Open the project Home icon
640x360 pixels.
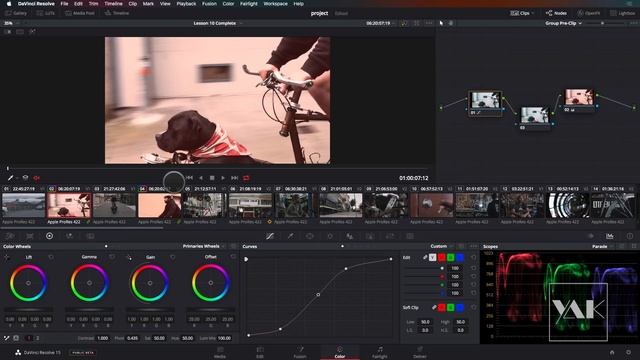pyautogui.click(x=612, y=352)
